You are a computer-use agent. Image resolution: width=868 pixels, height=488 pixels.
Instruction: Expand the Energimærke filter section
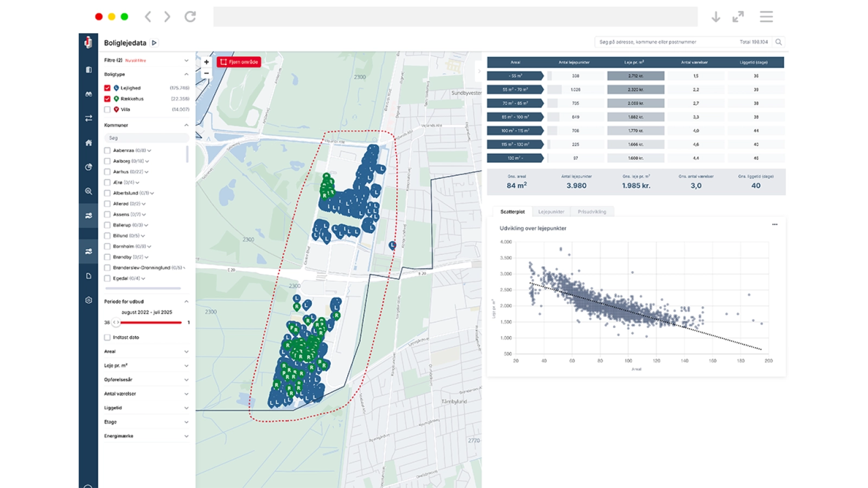(186, 436)
